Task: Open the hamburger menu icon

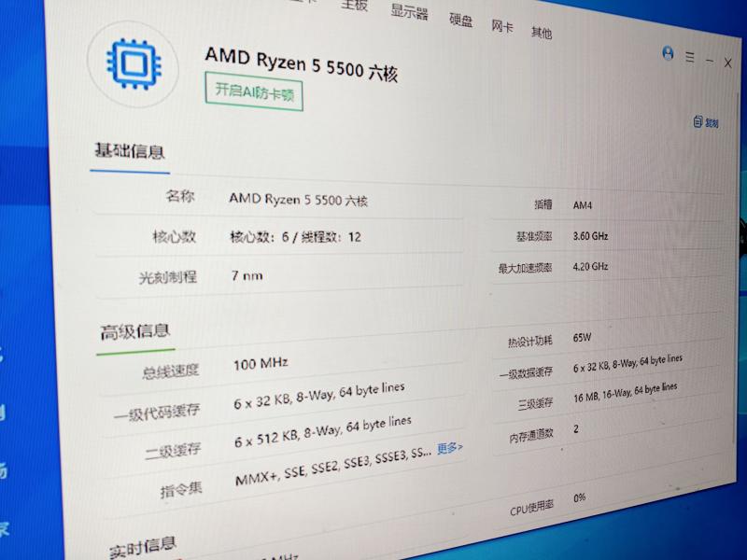Action: tap(690, 57)
